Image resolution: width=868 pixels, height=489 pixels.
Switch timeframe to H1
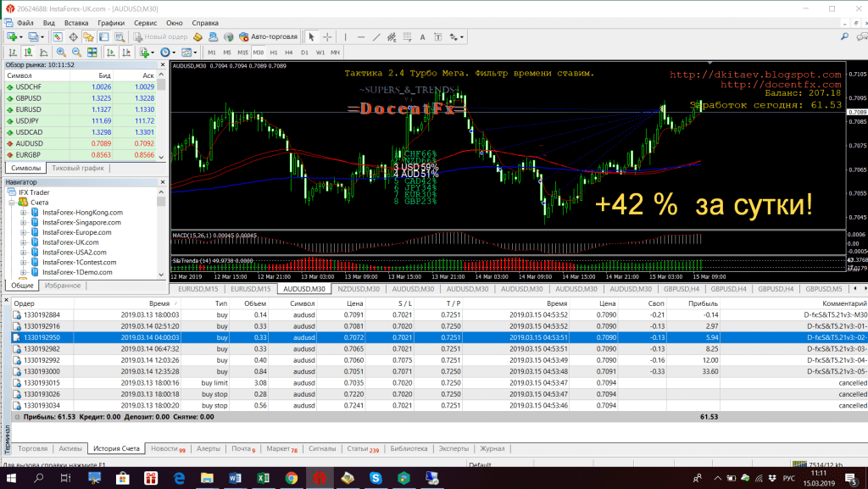[274, 53]
